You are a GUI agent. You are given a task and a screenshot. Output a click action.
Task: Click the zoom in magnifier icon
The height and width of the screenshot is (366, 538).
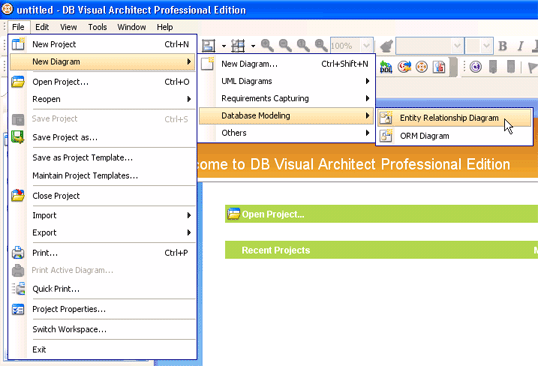tap(267, 45)
